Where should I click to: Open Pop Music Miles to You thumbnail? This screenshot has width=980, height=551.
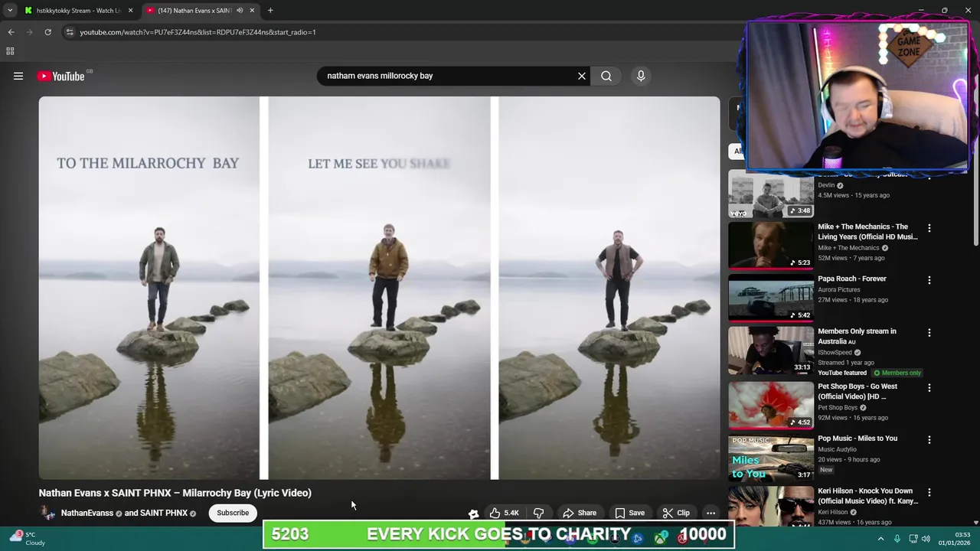coord(770,458)
